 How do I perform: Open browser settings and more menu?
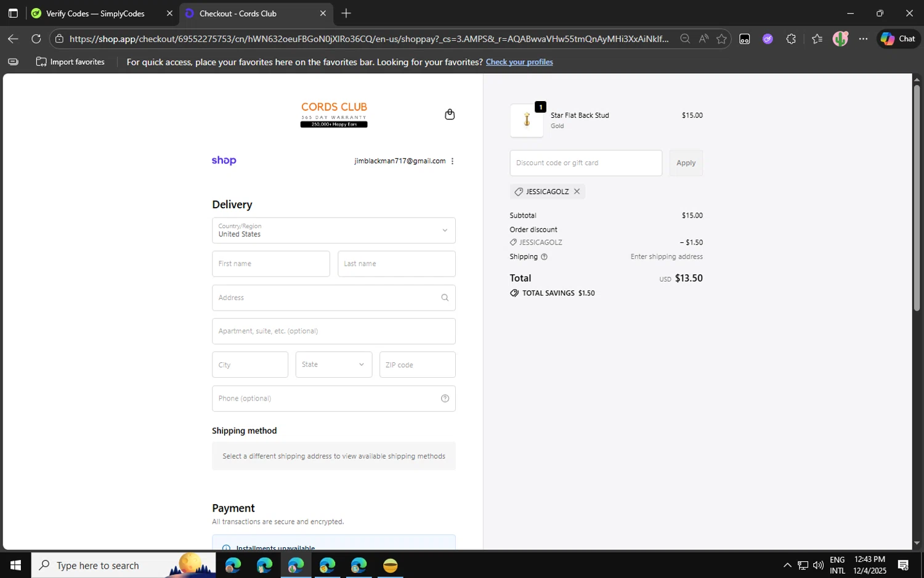click(x=864, y=39)
